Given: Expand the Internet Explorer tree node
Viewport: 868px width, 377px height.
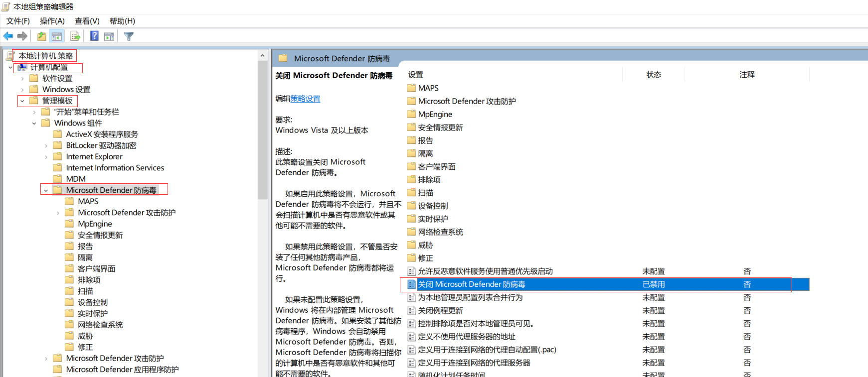Looking at the screenshot, I should pyautogui.click(x=46, y=157).
